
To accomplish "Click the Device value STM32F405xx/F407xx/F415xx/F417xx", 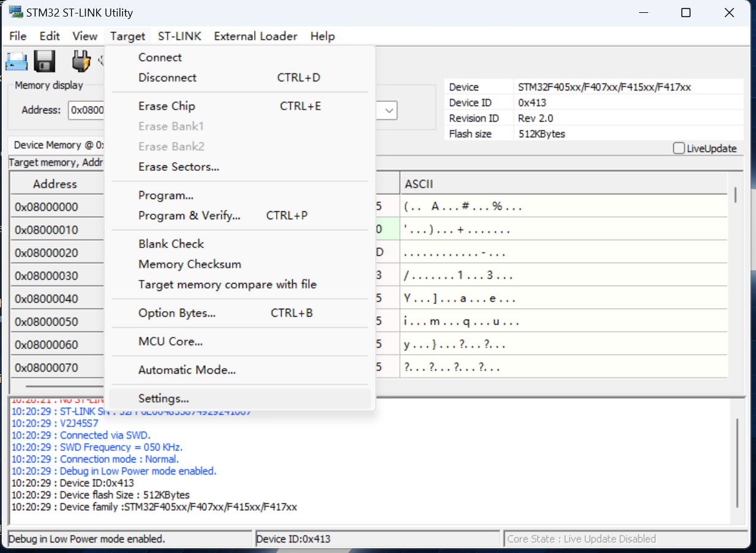I will tap(604, 87).
